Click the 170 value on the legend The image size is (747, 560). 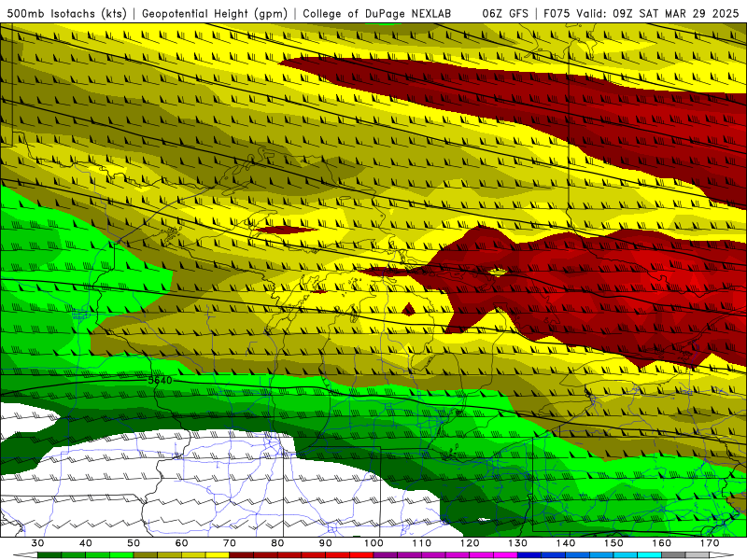click(x=710, y=543)
